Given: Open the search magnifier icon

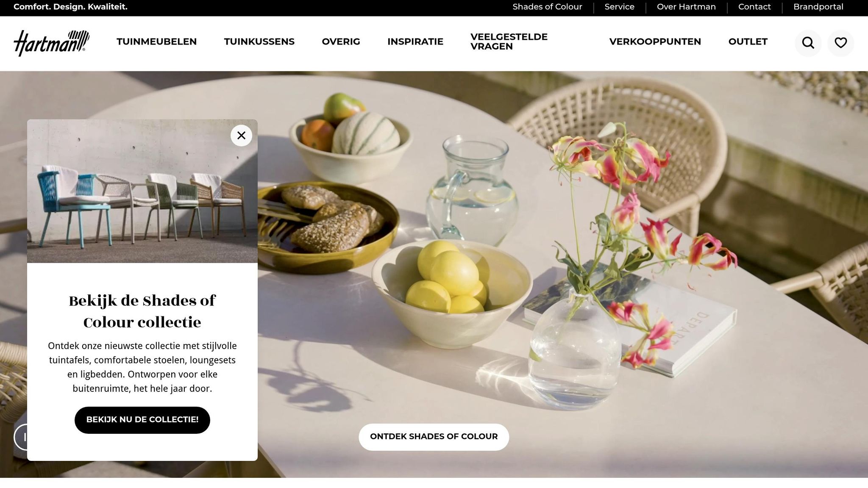Looking at the screenshot, I should [x=808, y=43].
